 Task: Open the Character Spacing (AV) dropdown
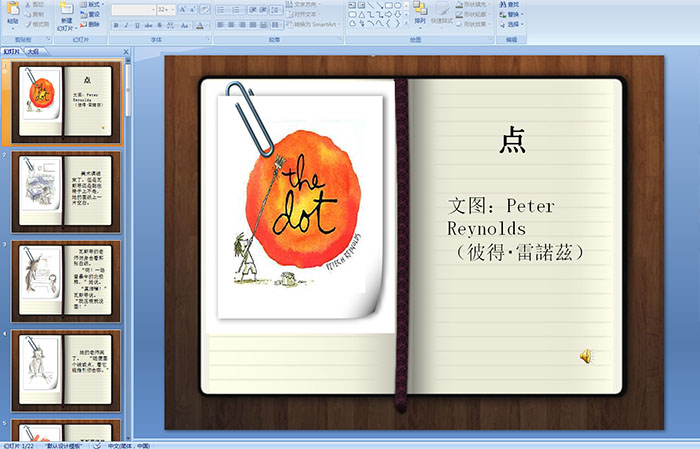[171, 25]
